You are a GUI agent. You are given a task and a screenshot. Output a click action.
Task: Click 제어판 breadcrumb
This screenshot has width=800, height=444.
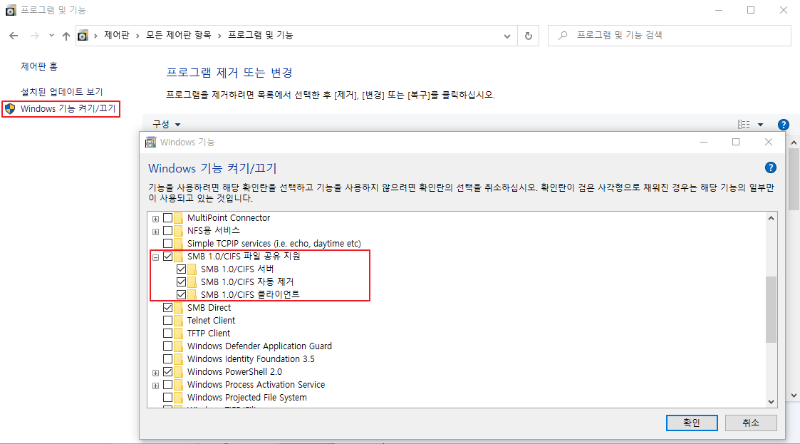(117, 35)
